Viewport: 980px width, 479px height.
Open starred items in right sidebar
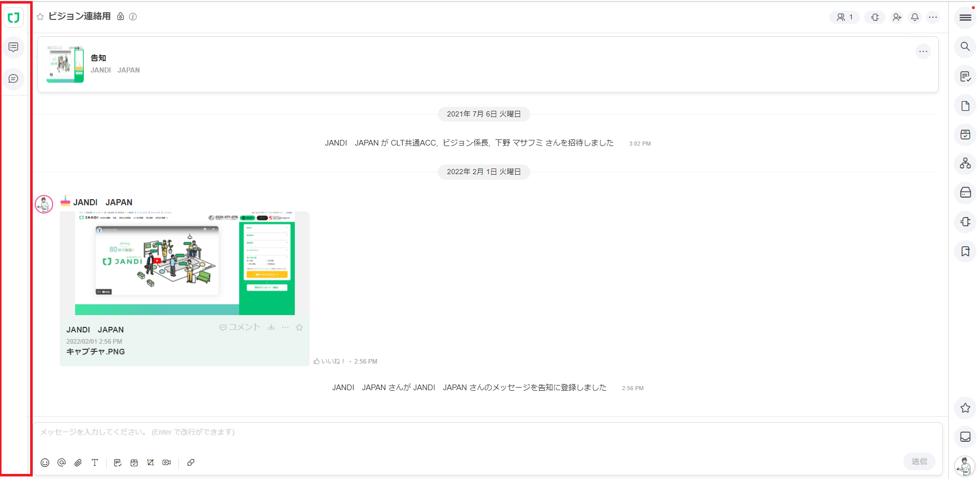click(x=965, y=408)
